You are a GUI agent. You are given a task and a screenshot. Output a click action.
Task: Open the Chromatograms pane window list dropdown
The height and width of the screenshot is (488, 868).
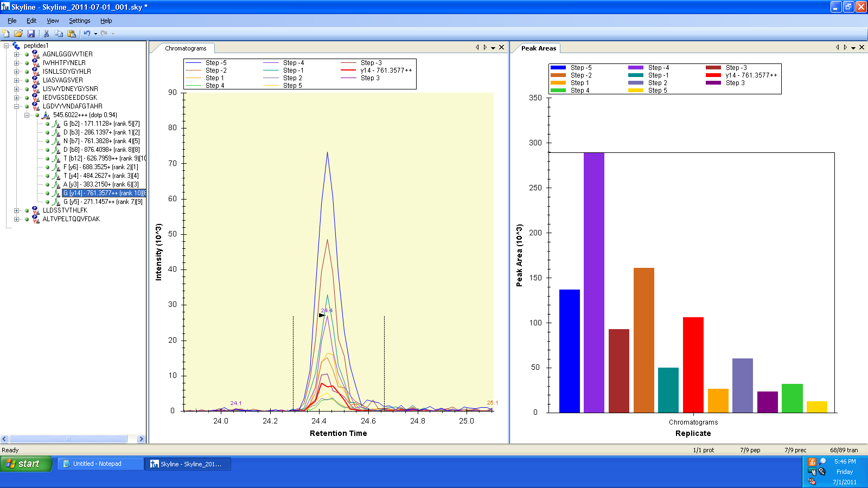click(x=493, y=48)
